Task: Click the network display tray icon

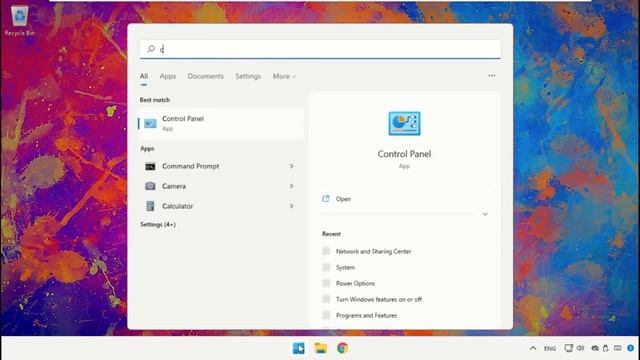Action: [x=569, y=348]
